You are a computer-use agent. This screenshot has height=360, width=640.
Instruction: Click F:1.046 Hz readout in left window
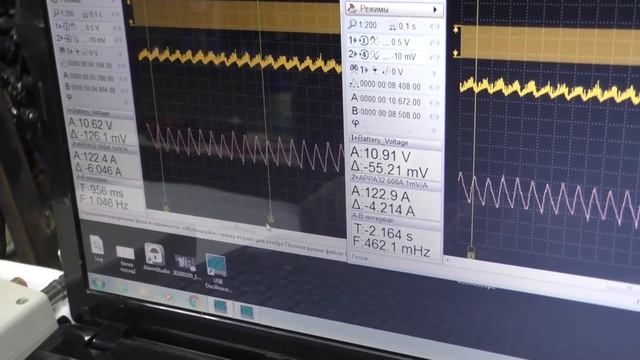(x=104, y=202)
